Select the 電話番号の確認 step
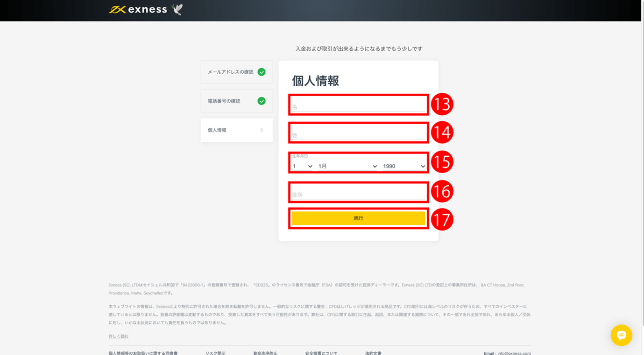This screenshot has width=644, height=355. point(224,101)
